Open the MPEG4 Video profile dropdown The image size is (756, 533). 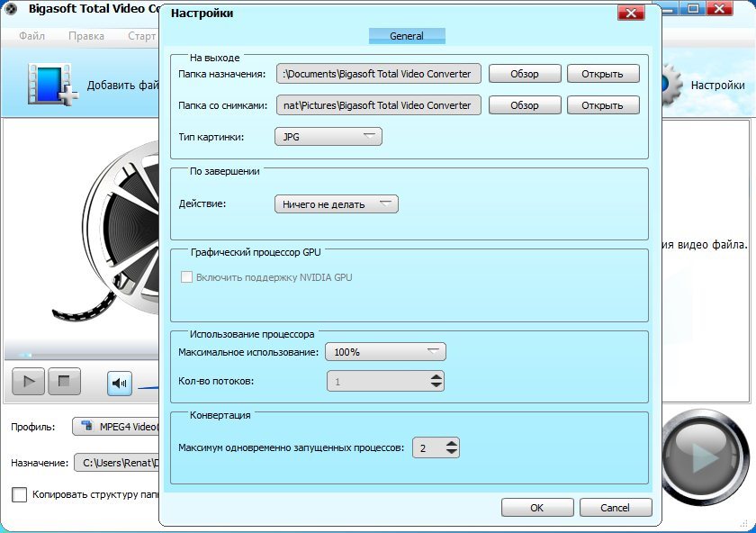(116, 427)
